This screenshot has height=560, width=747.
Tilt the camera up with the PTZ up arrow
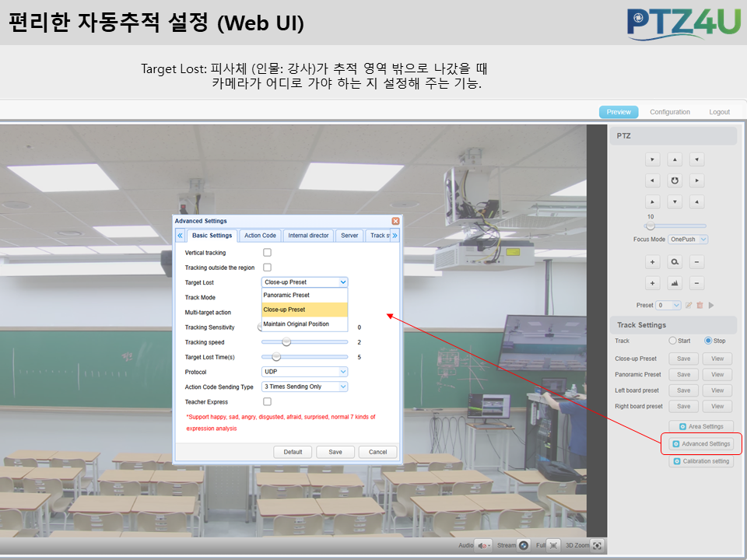pos(675,159)
